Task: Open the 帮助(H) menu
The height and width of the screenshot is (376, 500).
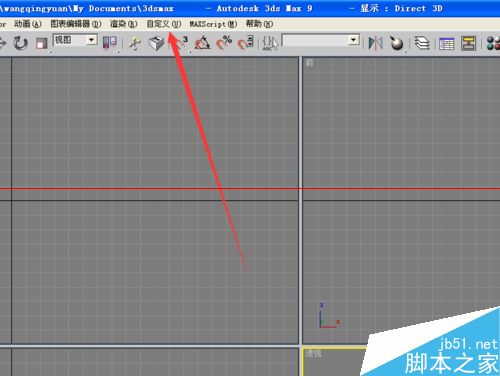Action: pyautogui.click(x=259, y=24)
